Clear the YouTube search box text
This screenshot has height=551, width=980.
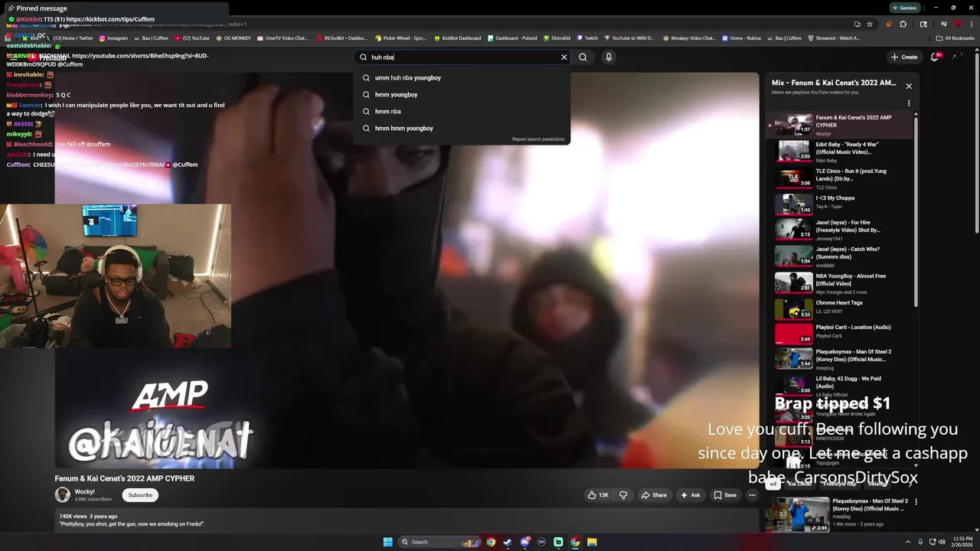[564, 57]
